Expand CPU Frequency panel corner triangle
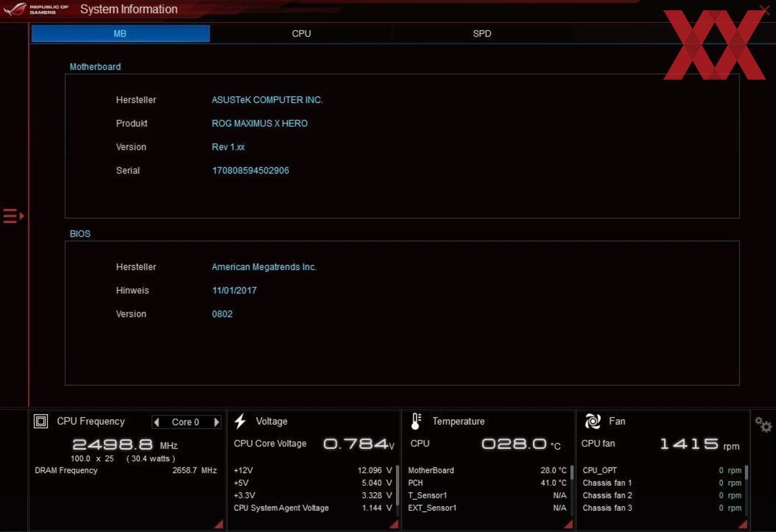 pos(219,524)
